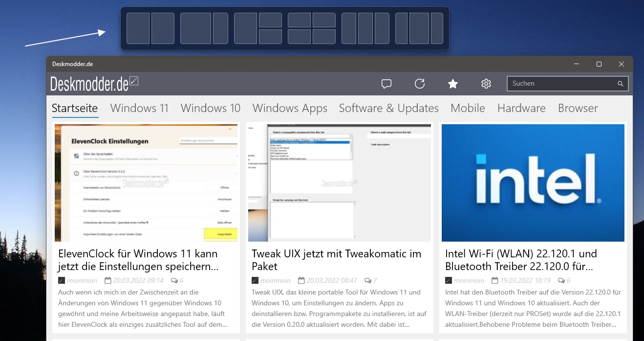The height and width of the screenshot is (341, 644).
Task: Snap to wide center zone of narrow-wide-narrow layout
Action: coord(419,28)
